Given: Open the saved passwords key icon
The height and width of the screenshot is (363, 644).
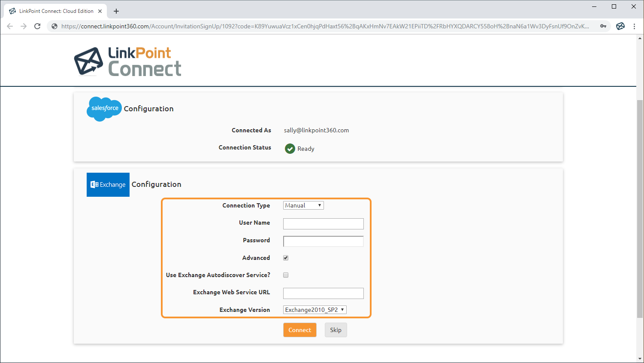Looking at the screenshot, I should pos(603,26).
